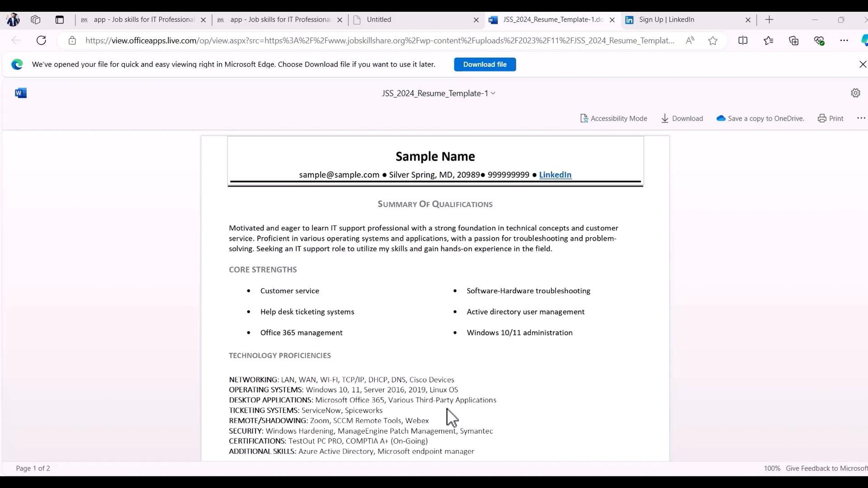The height and width of the screenshot is (488, 868).
Task: Click the More options ellipsis in Word toolbar
Action: [861, 118]
